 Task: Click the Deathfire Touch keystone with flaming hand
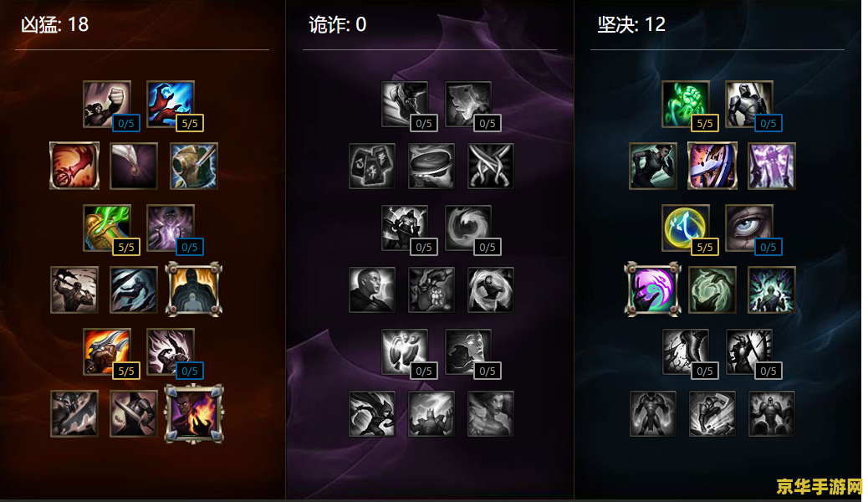(x=194, y=413)
